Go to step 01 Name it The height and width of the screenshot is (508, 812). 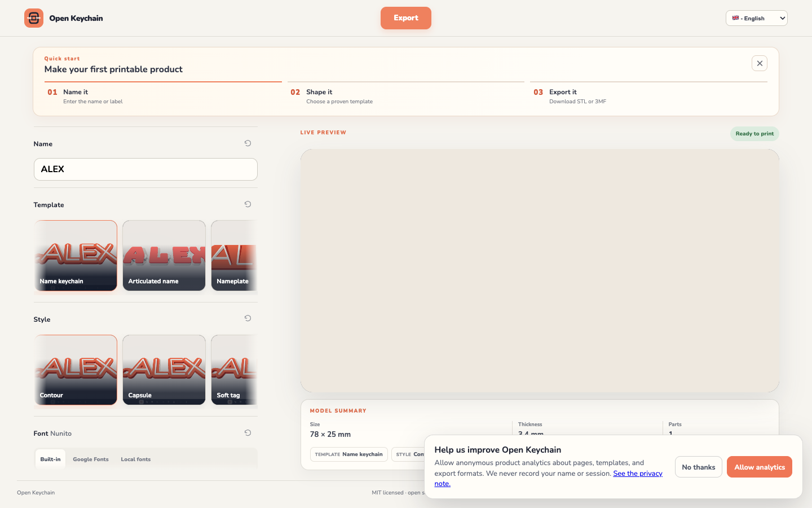click(x=163, y=96)
